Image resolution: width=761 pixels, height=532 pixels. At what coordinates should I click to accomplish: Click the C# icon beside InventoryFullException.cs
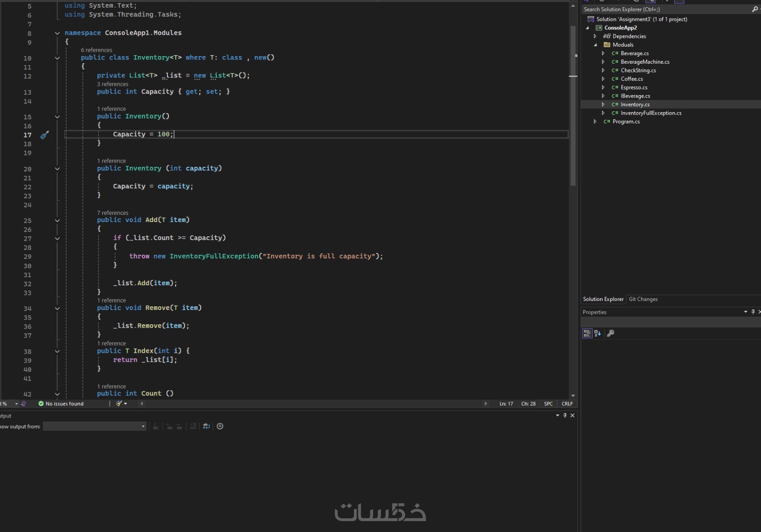[615, 113]
